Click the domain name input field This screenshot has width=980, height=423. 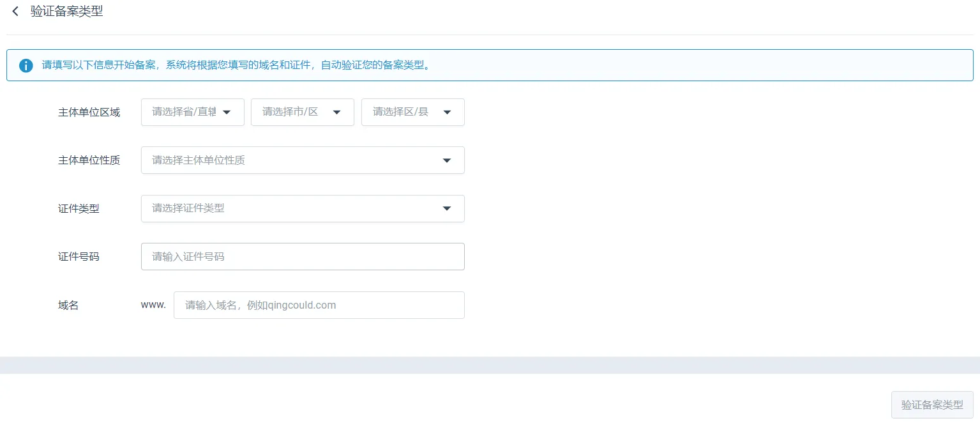(x=319, y=305)
